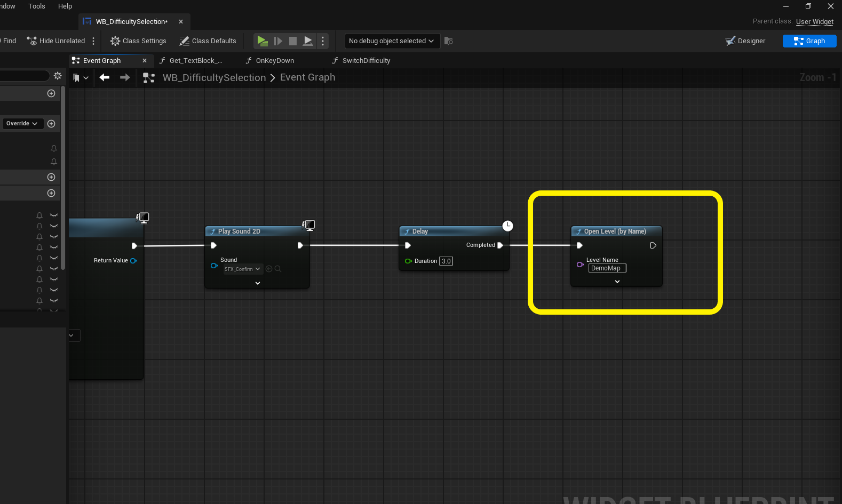The image size is (842, 504).
Task: Open the left panel settings gear
Action: pos(58,76)
